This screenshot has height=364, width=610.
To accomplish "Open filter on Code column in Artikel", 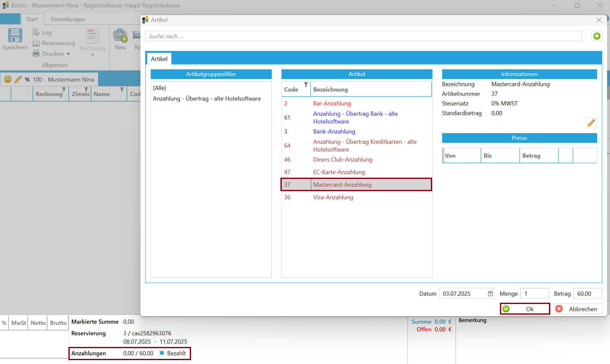I will coord(306,85).
